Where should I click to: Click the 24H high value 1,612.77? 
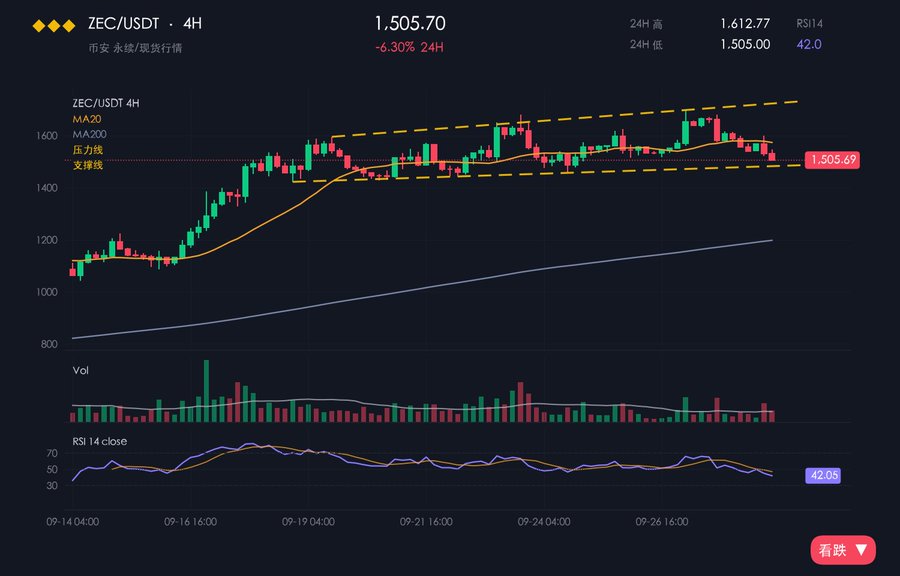(x=745, y=24)
